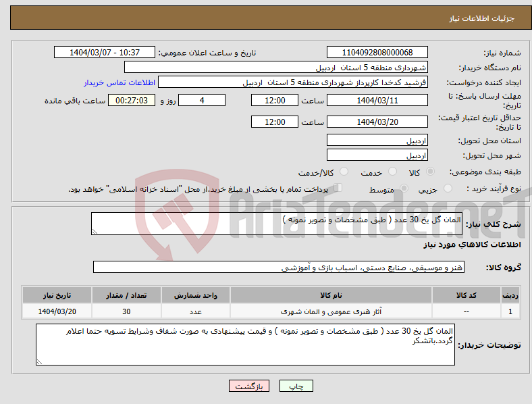The image size is (532, 404).
Task: Click the remaining days field showing 4
Action: tap(202, 100)
